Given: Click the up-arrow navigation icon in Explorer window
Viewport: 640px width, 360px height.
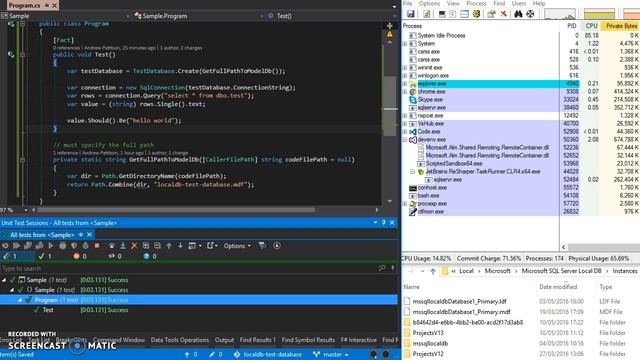Looking at the screenshot, I should coord(433,271).
